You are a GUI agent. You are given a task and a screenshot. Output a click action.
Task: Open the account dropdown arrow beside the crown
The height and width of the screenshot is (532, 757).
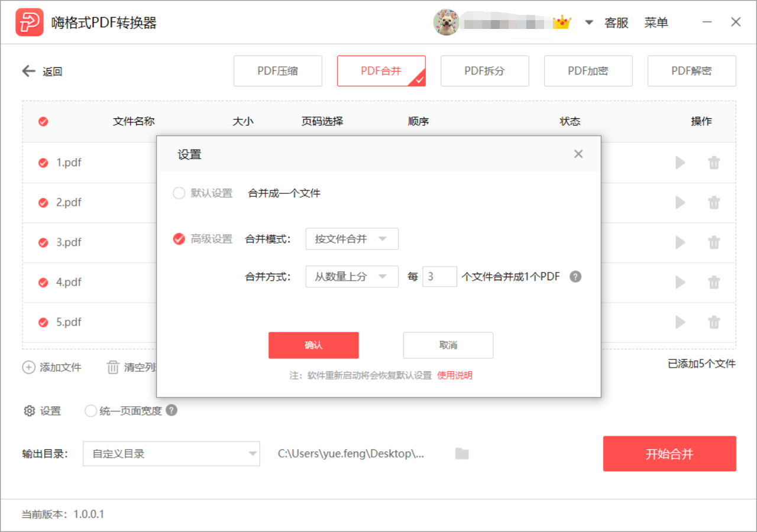(589, 22)
